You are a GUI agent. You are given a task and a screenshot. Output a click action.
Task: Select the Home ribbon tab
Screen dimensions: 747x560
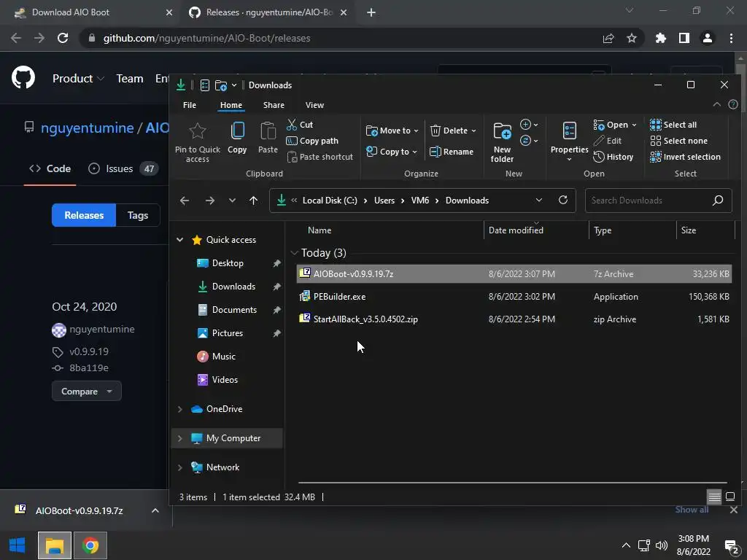[x=231, y=105]
